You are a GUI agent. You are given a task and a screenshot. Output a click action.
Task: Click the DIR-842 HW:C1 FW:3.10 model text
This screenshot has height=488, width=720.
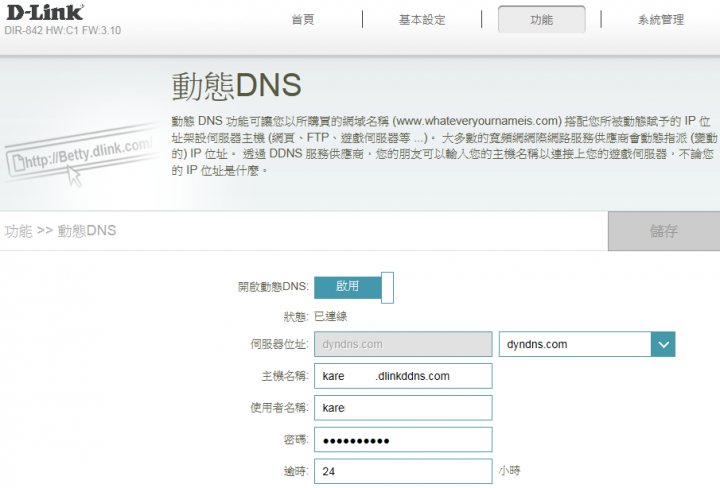click(62, 31)
